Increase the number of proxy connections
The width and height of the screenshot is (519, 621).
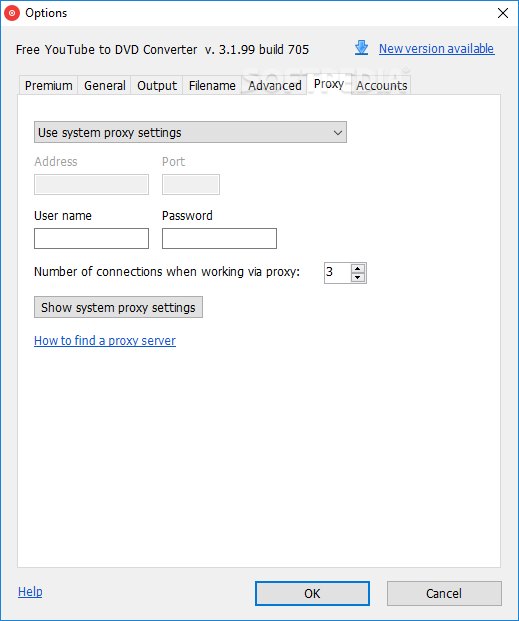[x=358, y=268]
